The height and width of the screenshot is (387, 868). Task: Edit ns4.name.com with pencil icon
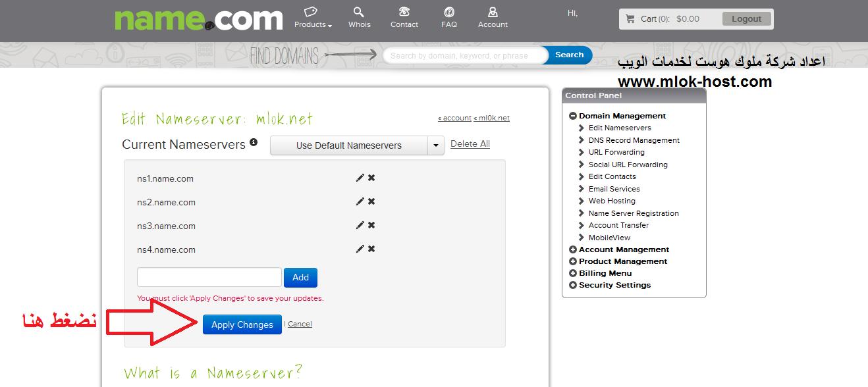pyautogui.click(x=360, y=249)
